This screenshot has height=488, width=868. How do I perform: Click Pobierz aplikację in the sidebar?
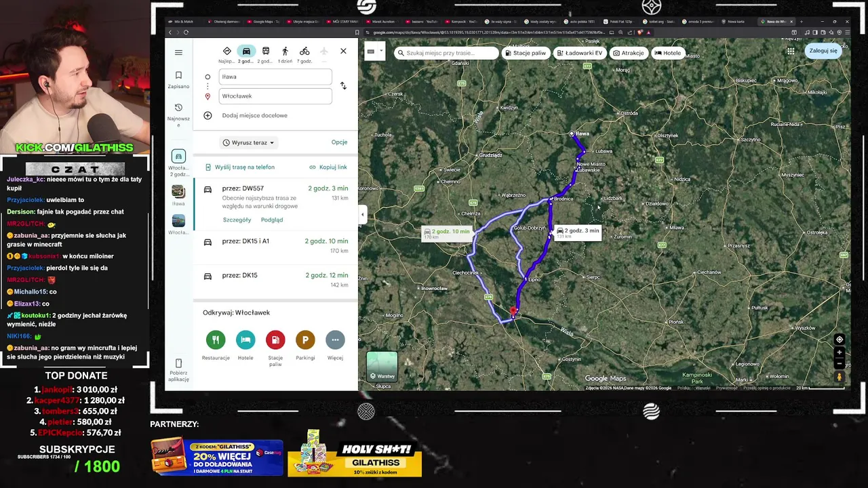coord(178,371)
